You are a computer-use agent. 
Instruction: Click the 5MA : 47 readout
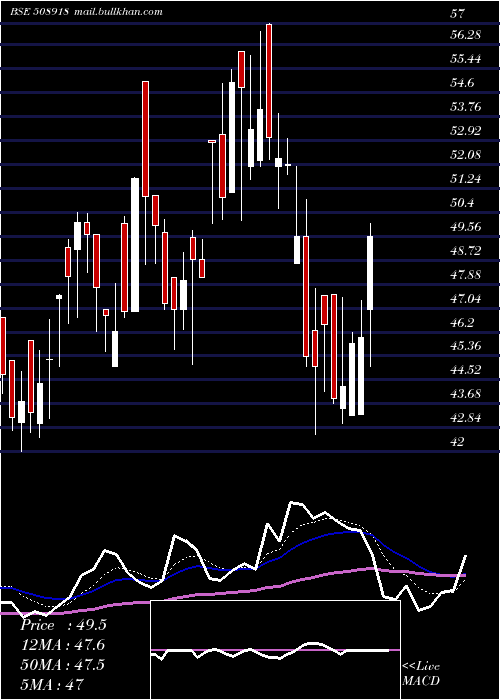[52, 684]
